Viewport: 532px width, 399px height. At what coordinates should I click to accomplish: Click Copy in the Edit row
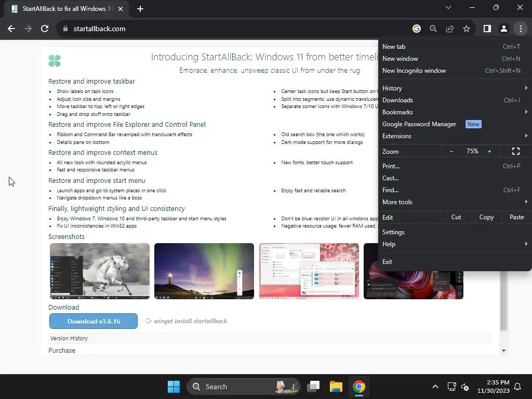486,217
